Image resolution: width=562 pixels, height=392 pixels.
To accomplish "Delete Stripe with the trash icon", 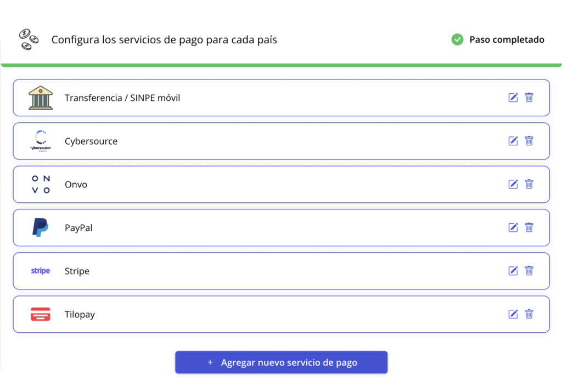I will point(529,271).
